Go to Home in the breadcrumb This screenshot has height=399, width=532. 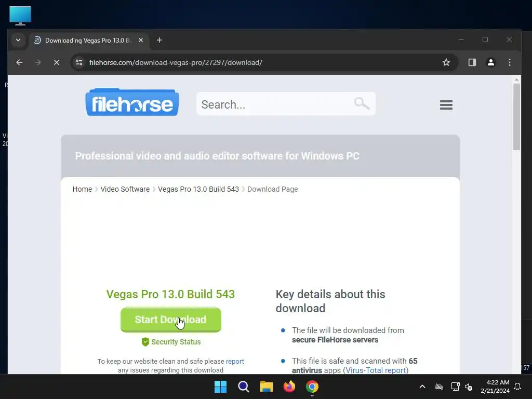click(82, 189)
